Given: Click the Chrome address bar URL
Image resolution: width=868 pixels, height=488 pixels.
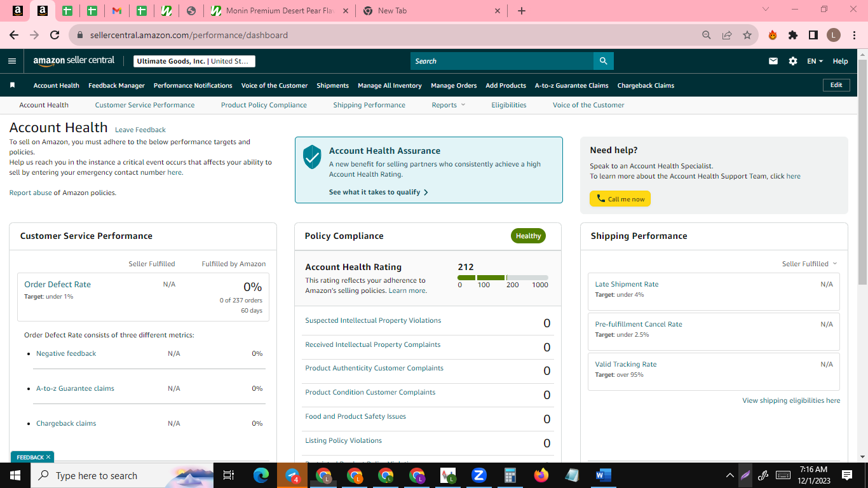Looking at the screenshot, I should [189, 35].
